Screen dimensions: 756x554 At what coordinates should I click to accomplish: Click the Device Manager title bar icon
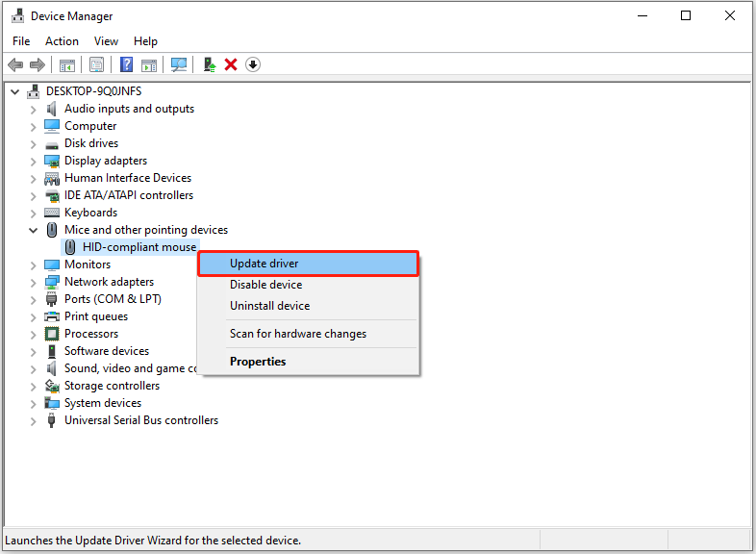[18, 16]
